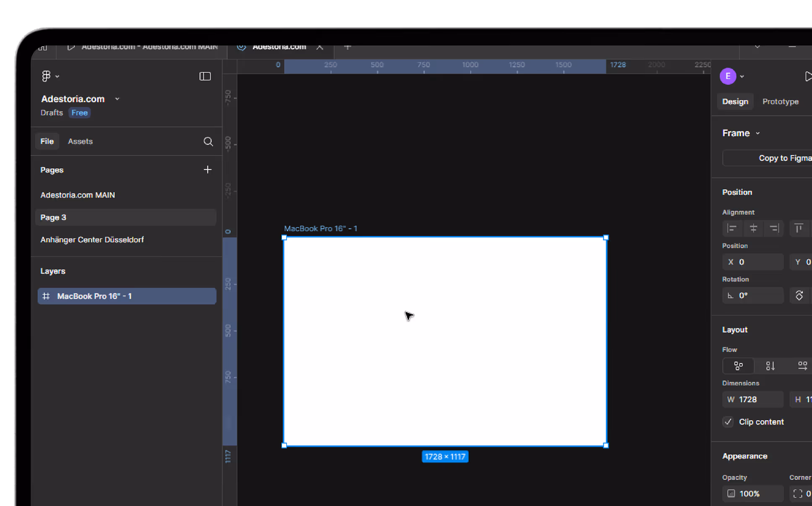The image size is (812, 506).
Task: Click align horizontal centers icon
Action: click(x=753, y=228)
